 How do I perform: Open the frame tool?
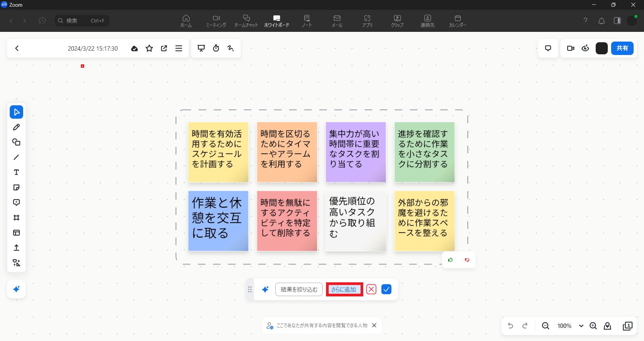16,218
